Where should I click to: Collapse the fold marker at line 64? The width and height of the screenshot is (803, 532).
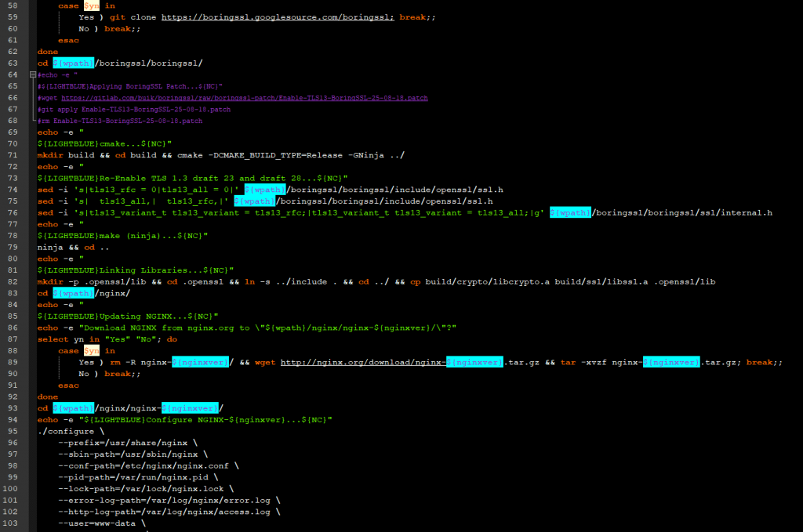pyautogui.click(x=32, y=74)
